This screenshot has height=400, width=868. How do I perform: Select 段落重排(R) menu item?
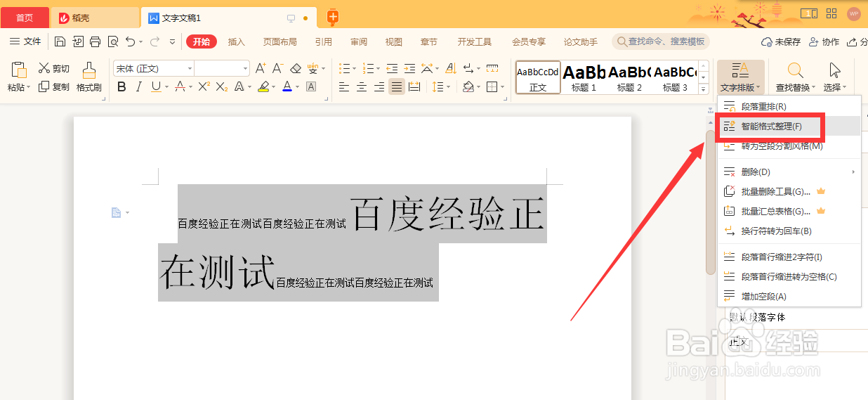tap(789, 107)
